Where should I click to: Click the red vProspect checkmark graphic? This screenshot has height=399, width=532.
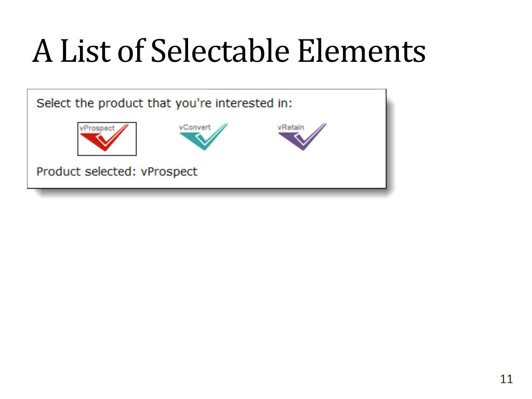104,141
